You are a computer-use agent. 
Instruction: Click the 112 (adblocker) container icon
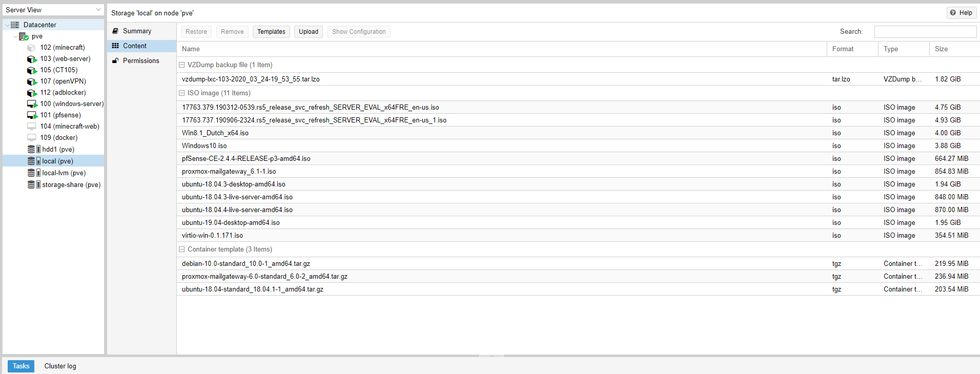point(32,93)
